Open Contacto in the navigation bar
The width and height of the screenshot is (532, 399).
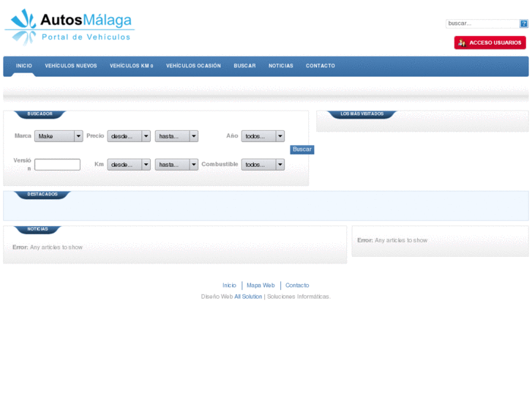(x=321, y=66)
